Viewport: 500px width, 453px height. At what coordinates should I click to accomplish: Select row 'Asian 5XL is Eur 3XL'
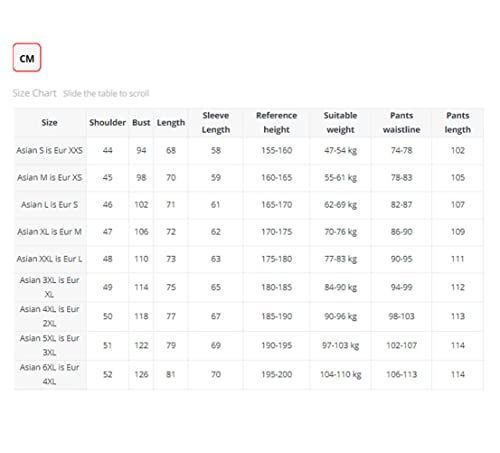[249, 345]
